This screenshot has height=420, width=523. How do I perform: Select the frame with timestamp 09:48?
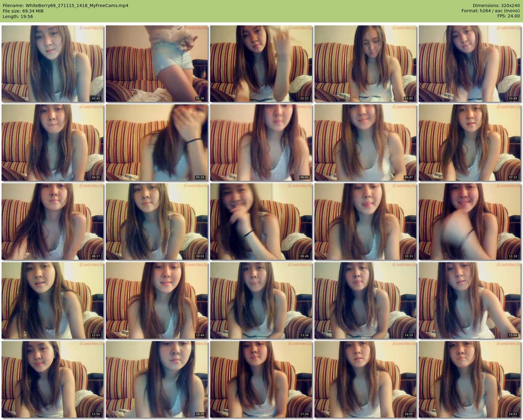[x=261, y=221]
